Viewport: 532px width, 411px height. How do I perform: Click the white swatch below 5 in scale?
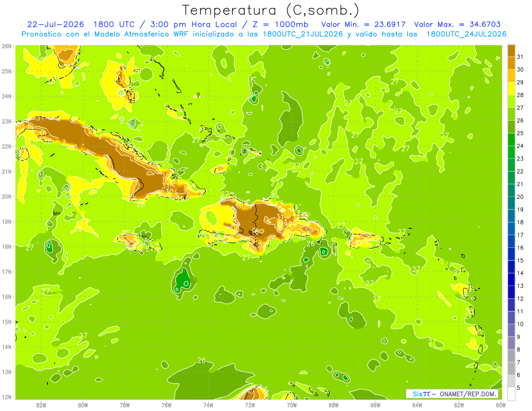click(x=511, y=394)
